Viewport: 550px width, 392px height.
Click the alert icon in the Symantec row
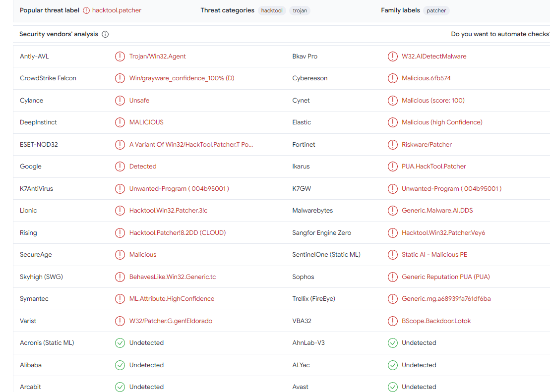(120, 299)
